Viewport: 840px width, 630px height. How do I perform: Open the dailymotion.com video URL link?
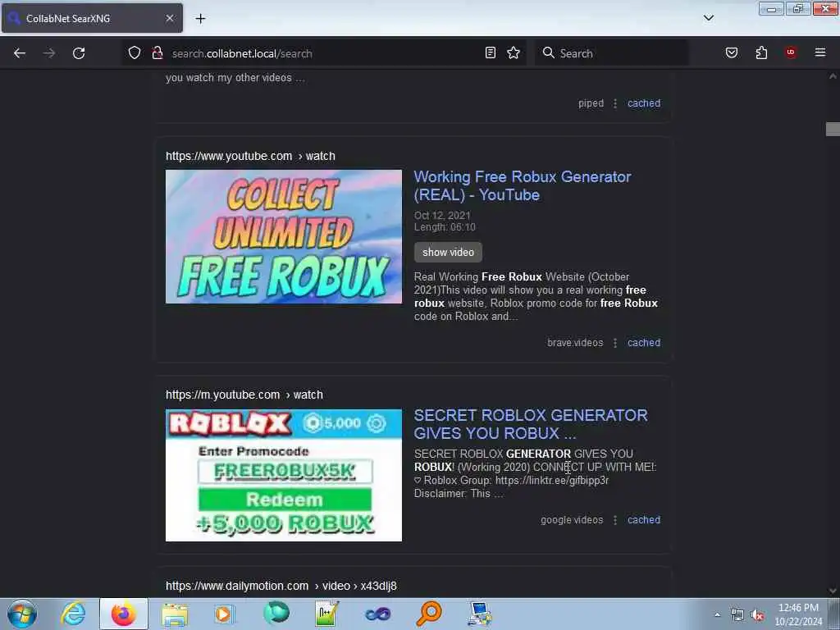pos(281,586)
